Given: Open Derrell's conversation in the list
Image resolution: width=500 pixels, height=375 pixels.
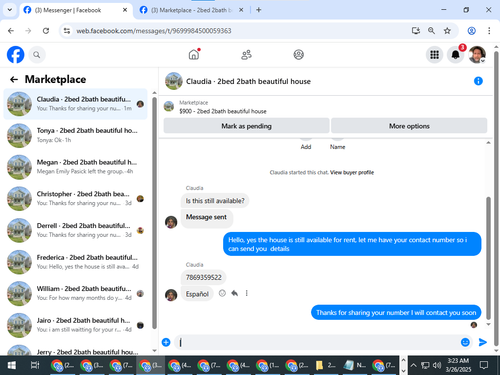Looking at the screenshot, I should (75, 230).
